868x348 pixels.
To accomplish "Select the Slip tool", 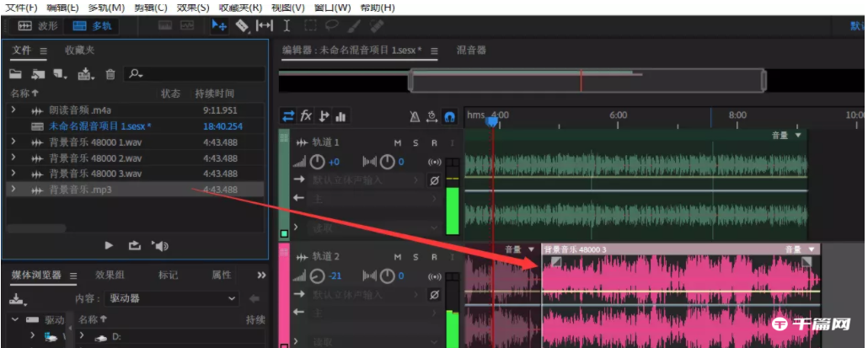I will 265,26.
